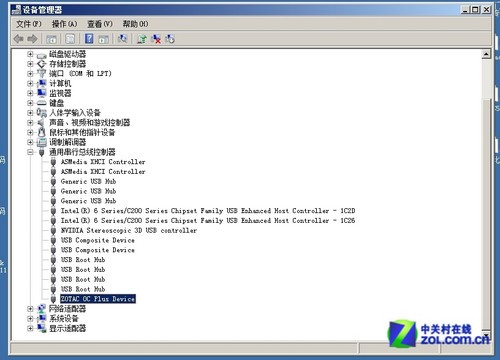Open the Properties toolbar icon

70,39
